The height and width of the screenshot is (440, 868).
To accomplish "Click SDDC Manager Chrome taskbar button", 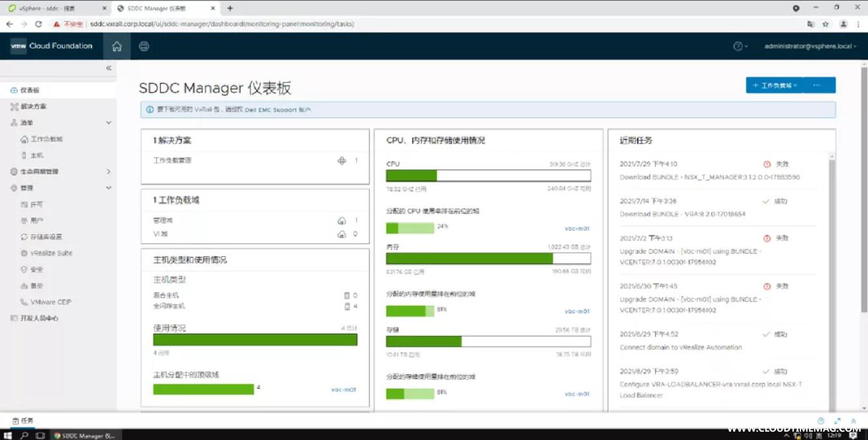I will coord(85,436).
